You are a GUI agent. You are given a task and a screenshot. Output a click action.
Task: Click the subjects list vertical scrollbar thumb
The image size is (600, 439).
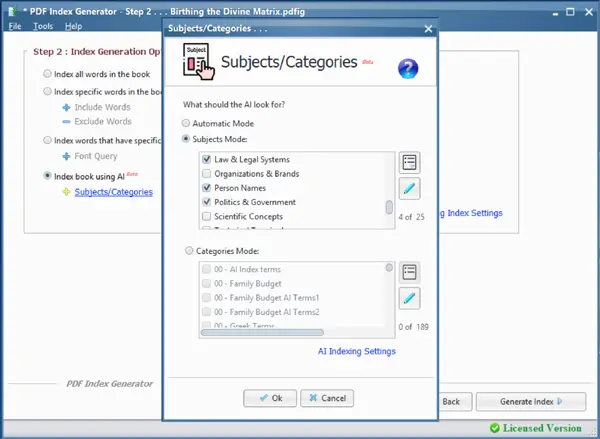click(389, 207)
